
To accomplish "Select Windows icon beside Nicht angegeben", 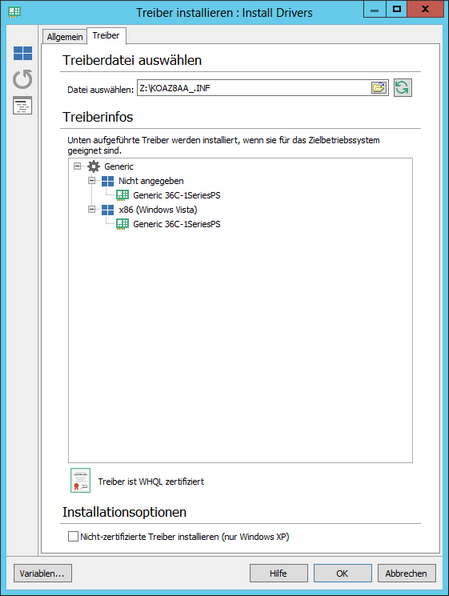I will (108, 181).
